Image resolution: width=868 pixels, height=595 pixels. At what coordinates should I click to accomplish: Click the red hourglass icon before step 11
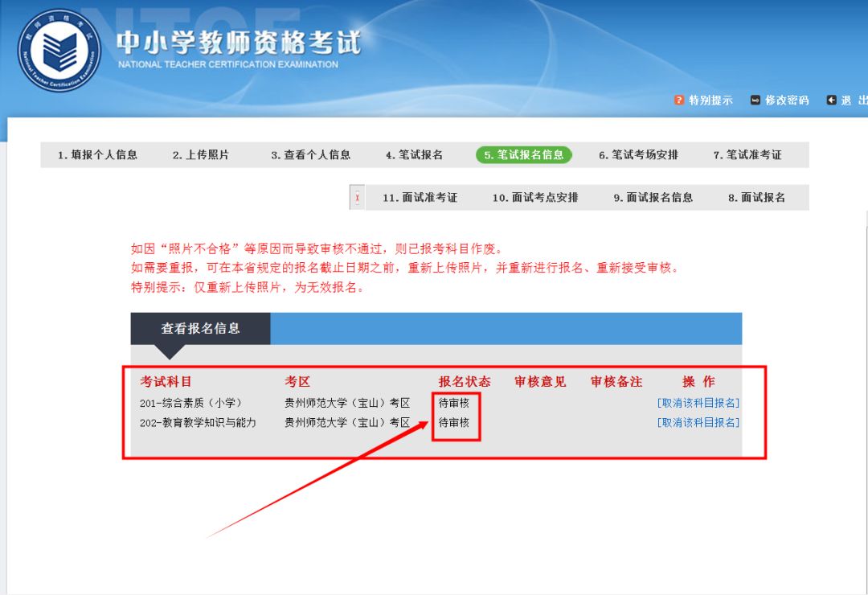[356, 195]
